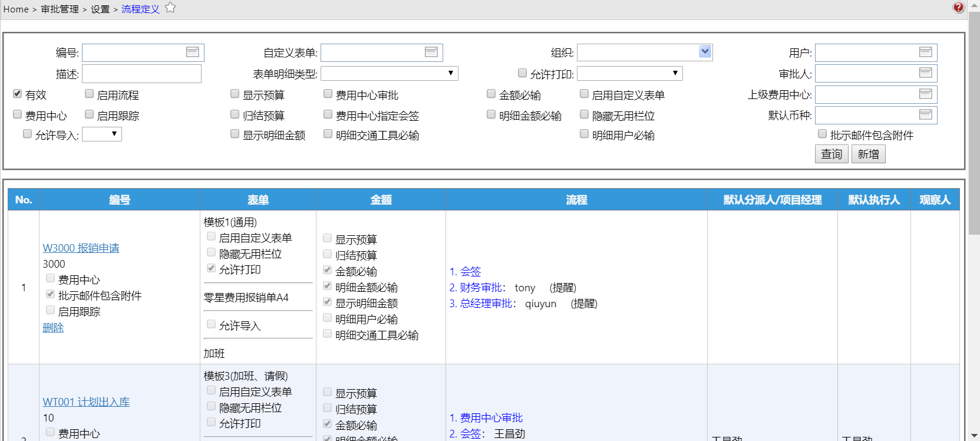The height and width of the screenshot is (441, 980).
Task: Open the WT001 计划出入库 link
Action: pos(87,402)
